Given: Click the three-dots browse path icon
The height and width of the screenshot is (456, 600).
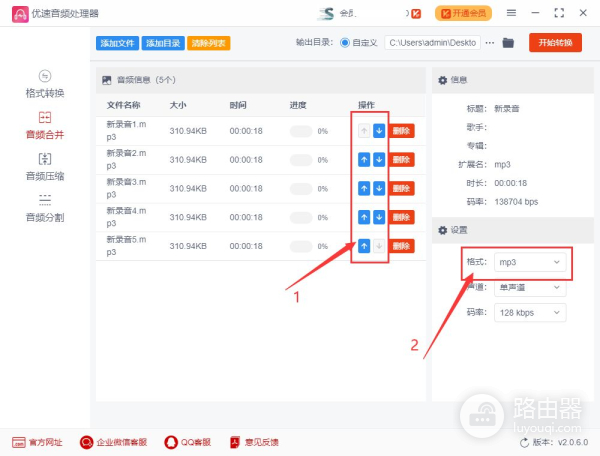Looking at the screenshot, I should (489, 43).
